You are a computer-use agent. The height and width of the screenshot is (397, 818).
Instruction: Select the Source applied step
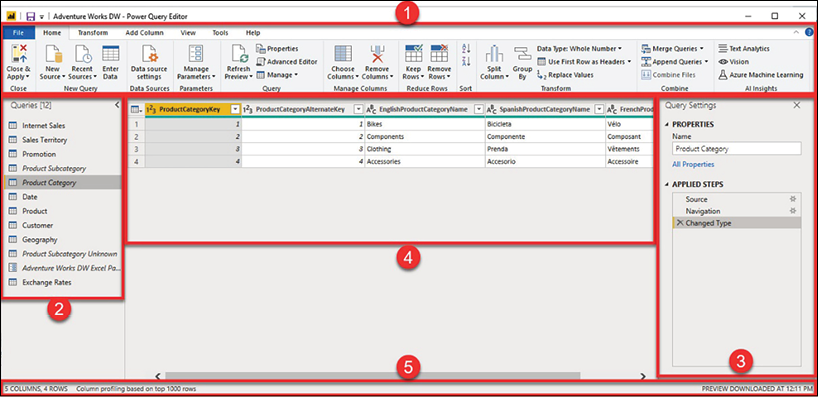coord(737,199)
